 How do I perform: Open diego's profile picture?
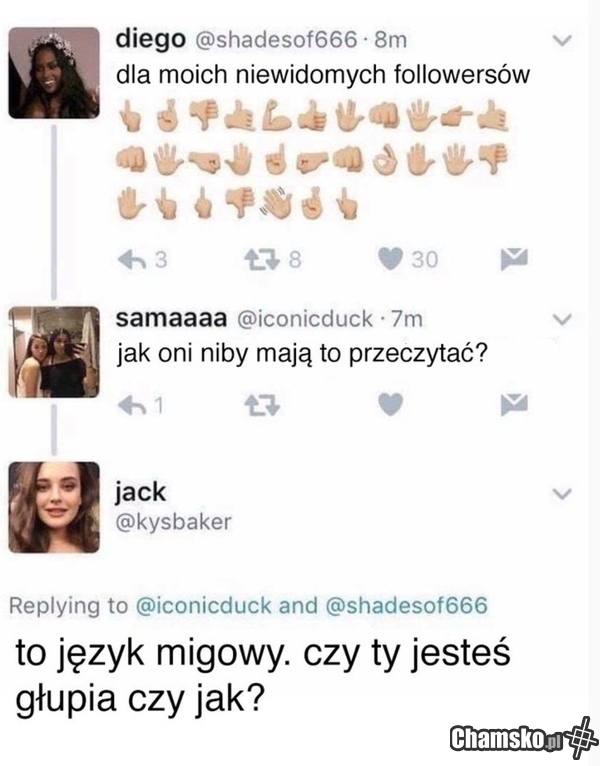click(54, 73)
